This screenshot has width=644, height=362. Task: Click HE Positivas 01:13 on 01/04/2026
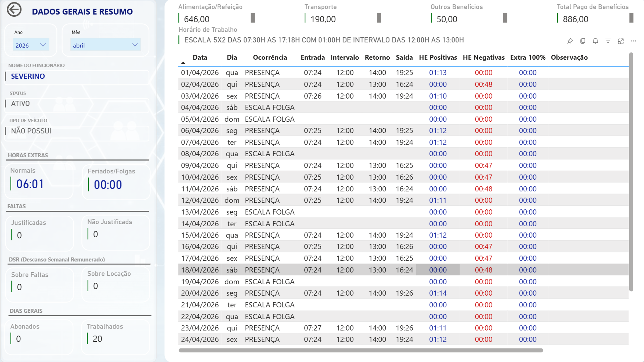438,73
